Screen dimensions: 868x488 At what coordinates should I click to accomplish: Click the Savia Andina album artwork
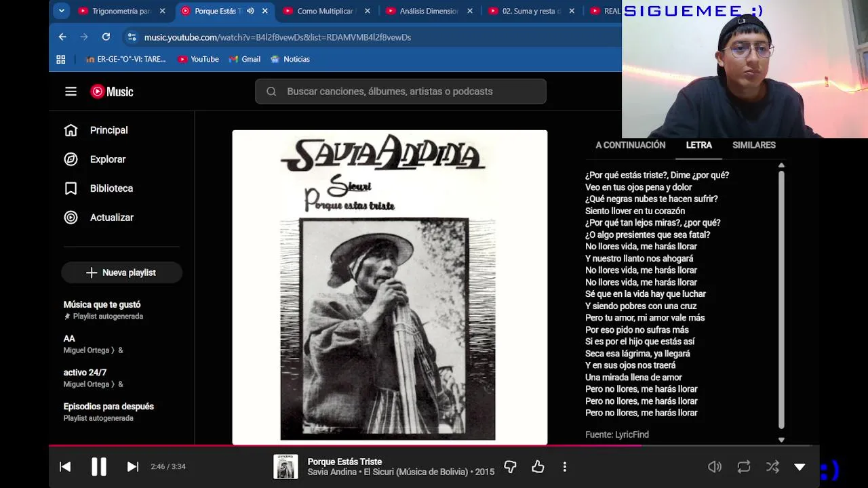pyautogui.click(x=390, y=287)
